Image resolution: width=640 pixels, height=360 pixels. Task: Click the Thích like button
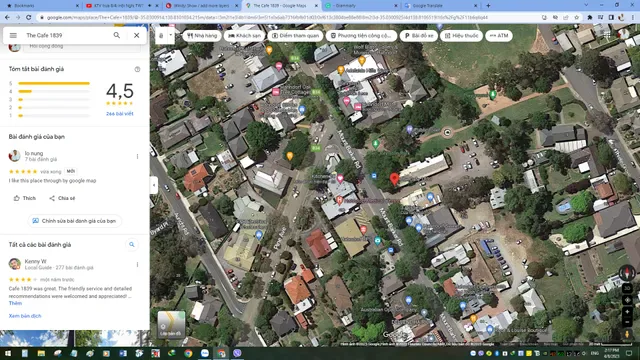point(25,198)
